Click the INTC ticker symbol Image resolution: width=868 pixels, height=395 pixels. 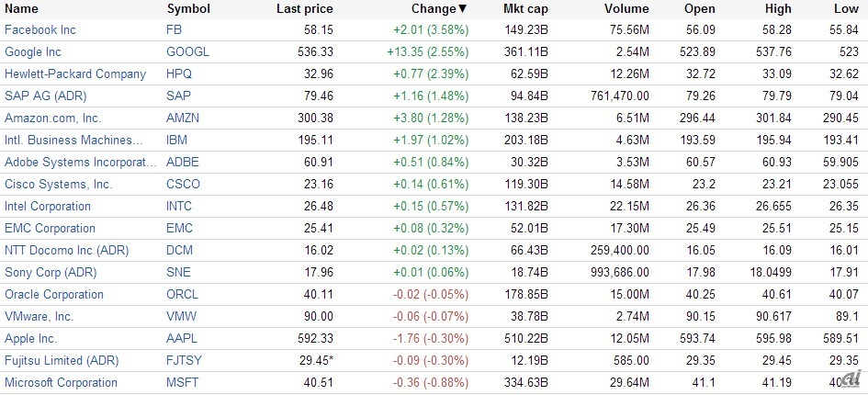(x=180, y=207)
